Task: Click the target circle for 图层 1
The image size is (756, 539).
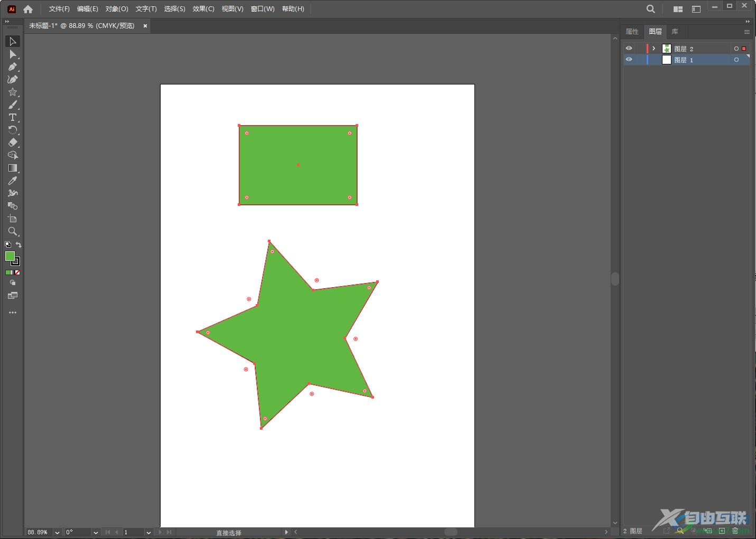Action: pos(736,60)
